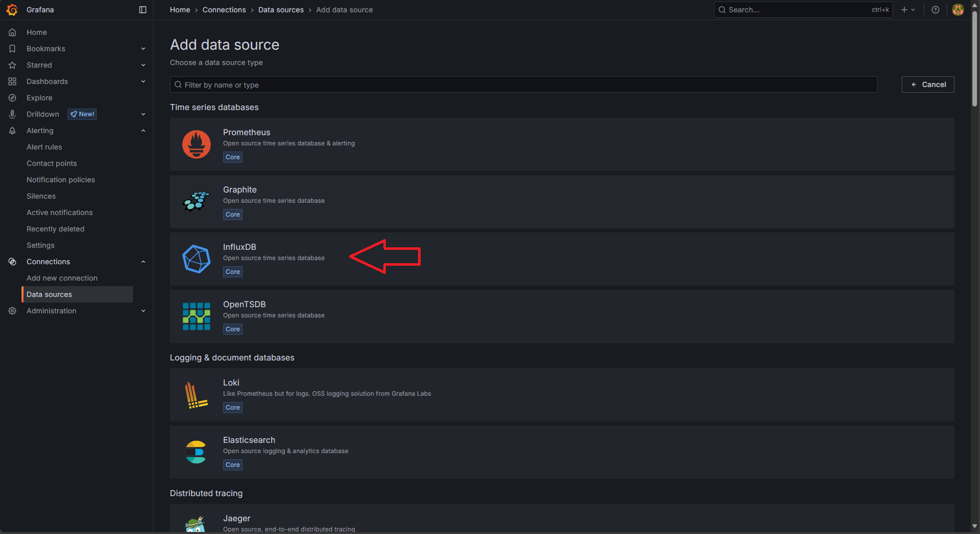
Task: Open Notification policies menu item
Action: [x=61, y=180]
